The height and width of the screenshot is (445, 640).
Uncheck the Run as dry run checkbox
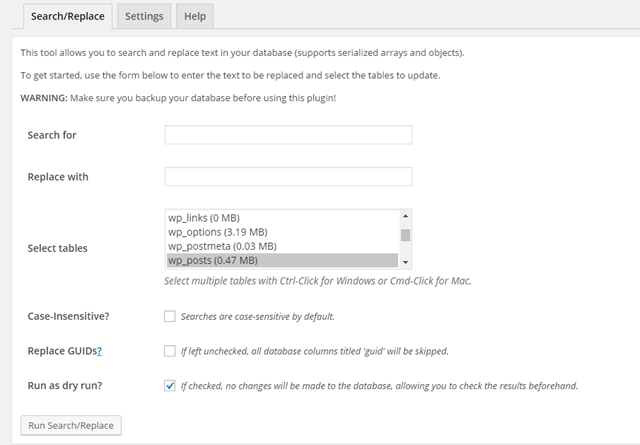170,386
